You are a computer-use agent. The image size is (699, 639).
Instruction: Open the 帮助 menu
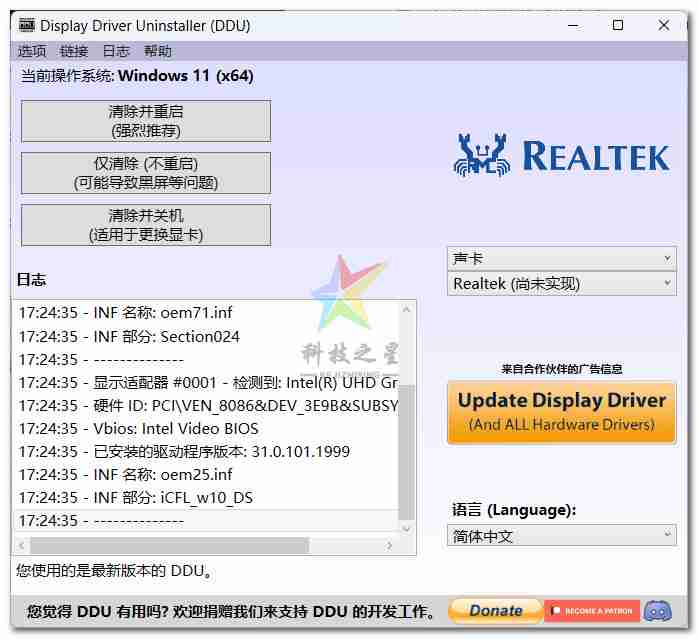(158, 51)
